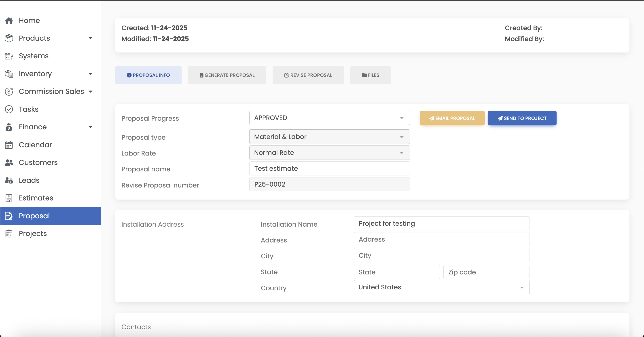
Task: Switch to the GENERATE PROPOSAL tab
Action: click(227, 75)
